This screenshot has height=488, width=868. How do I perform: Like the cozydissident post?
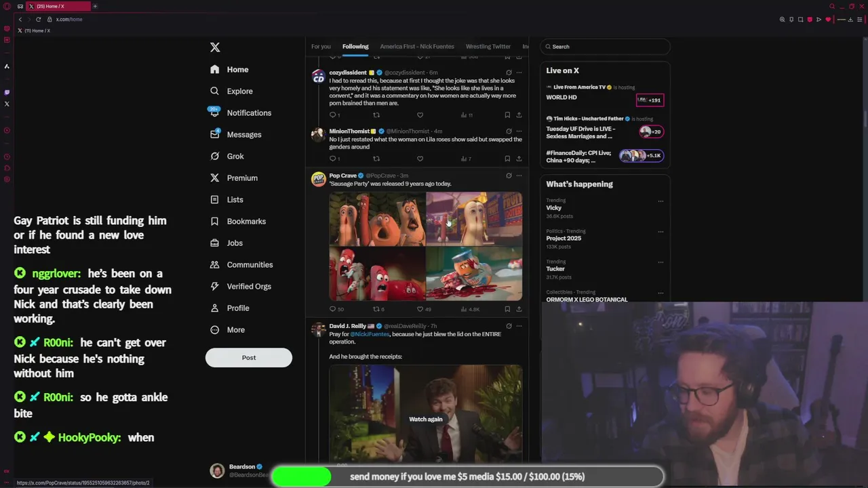(420, 115)
